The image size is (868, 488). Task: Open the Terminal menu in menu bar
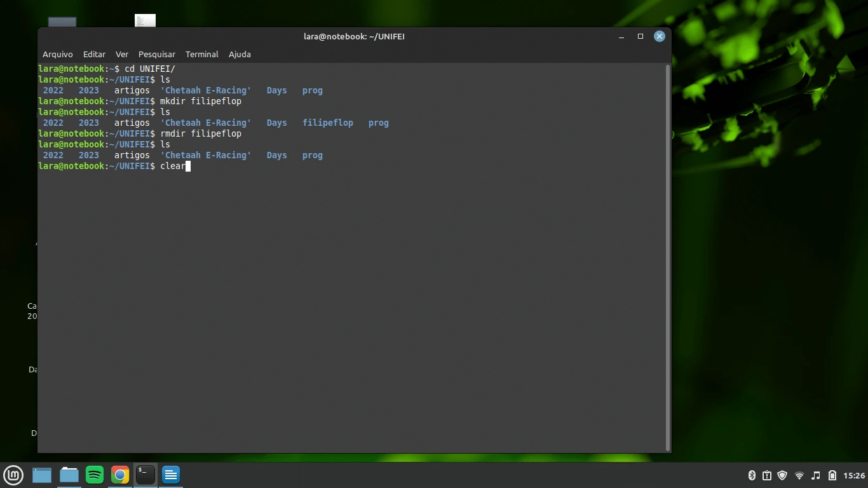pos(201,55)
